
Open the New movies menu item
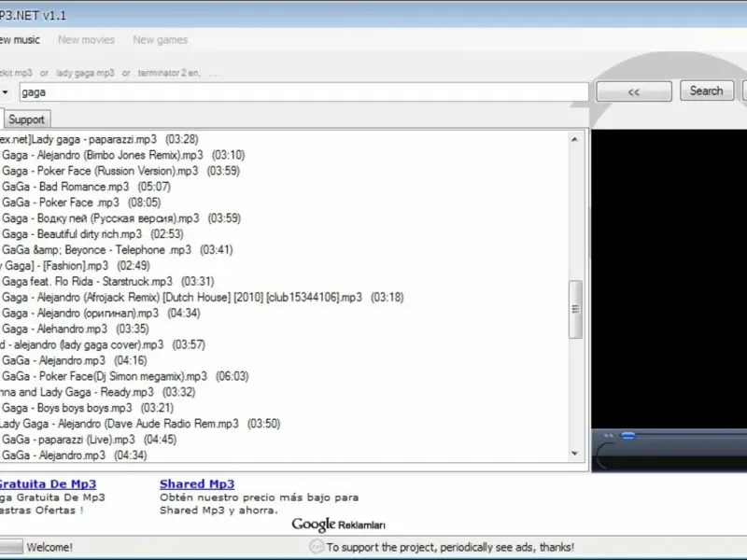tap(86, 39)
